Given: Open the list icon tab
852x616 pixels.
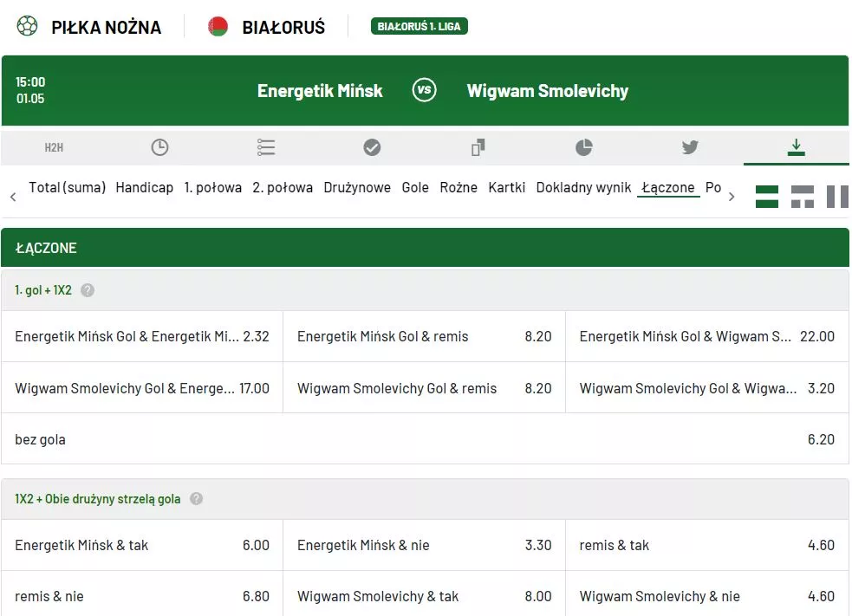Looking at the screenshot, I should pos(266,148).
